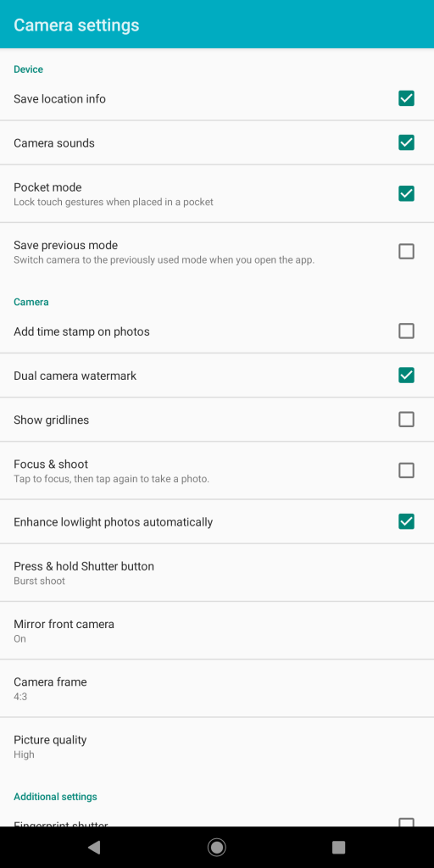Tap the Additional settings section header

[x=55, y=797]
